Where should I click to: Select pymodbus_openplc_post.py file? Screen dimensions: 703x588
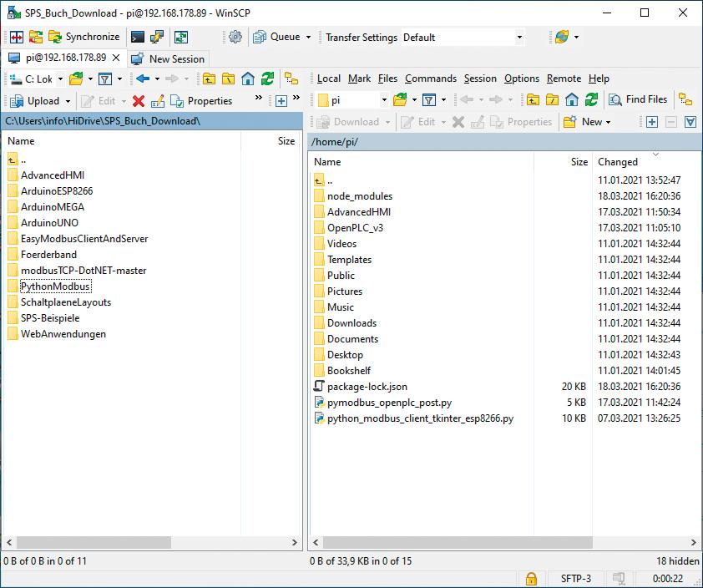[389, 403]
